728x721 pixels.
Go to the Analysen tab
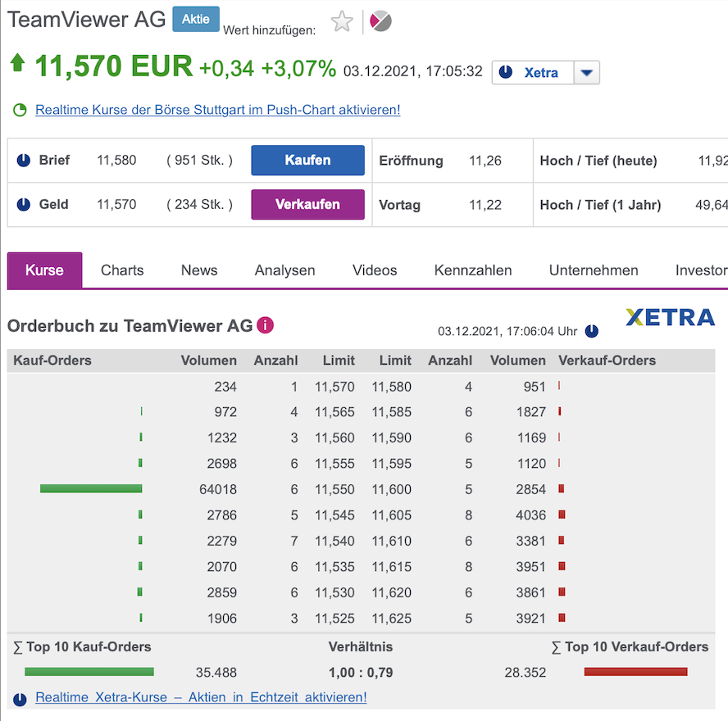284,270
